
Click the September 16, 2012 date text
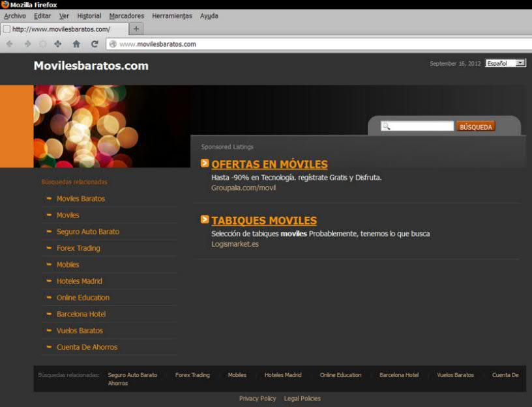coord(455,64)
